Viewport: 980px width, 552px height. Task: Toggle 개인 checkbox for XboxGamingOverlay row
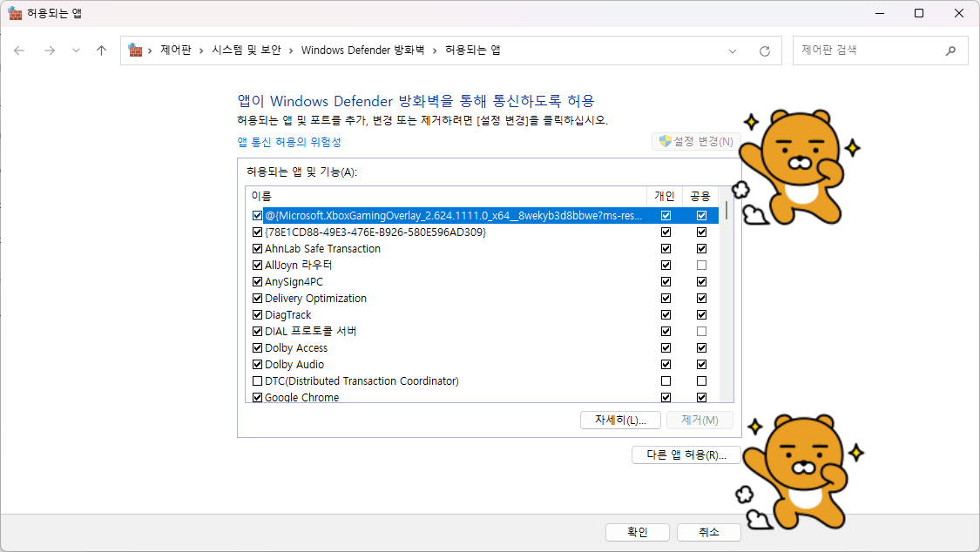point(666,215)
